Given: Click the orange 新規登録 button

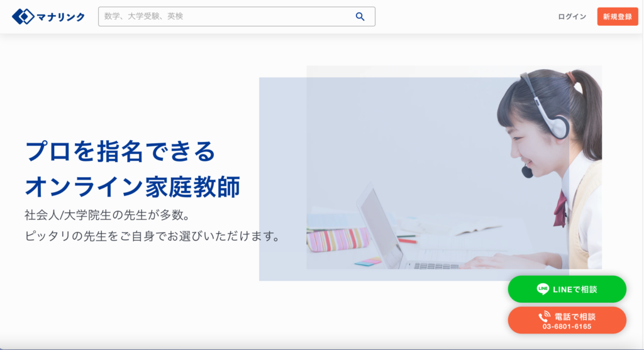Looking at the screenshot, I should coord(618,17).
